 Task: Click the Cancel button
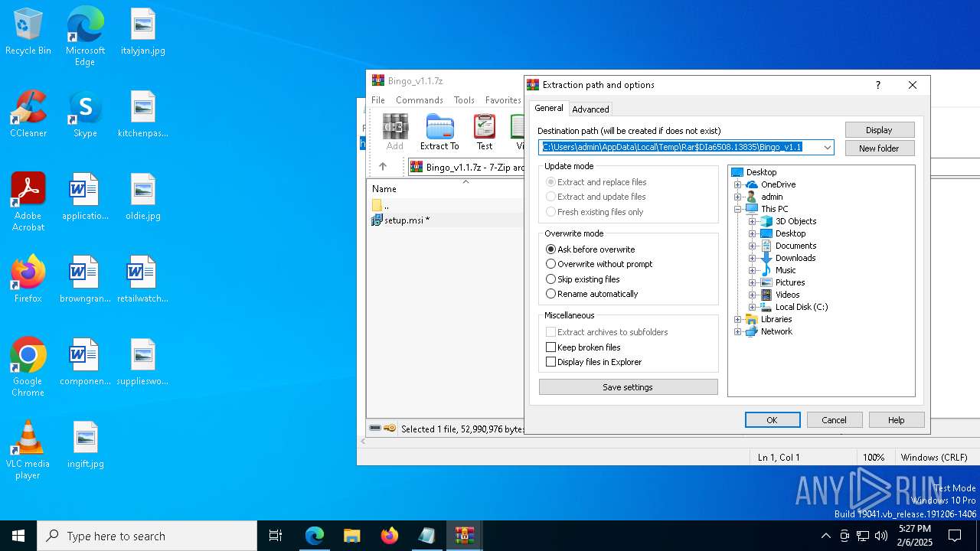(835, 420)
